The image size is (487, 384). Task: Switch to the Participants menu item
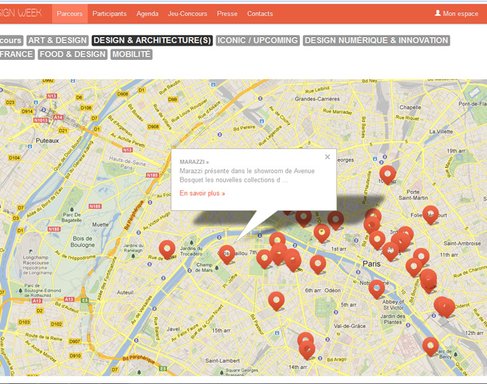109,14
